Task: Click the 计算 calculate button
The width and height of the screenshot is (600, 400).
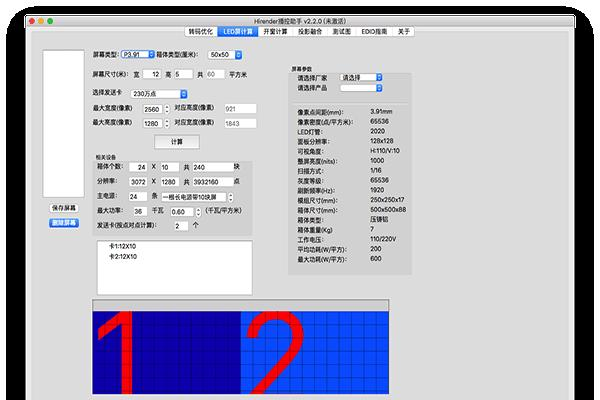Action: (176, 142)
